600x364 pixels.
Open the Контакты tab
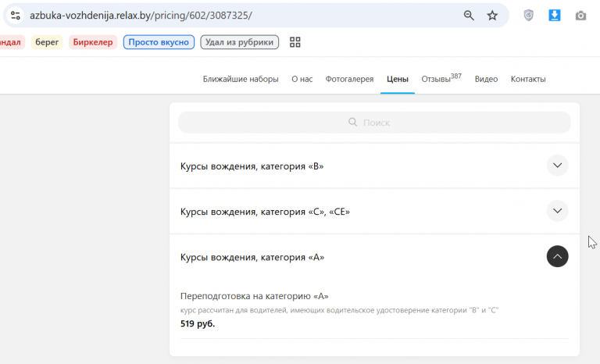[x=528, y=79]
